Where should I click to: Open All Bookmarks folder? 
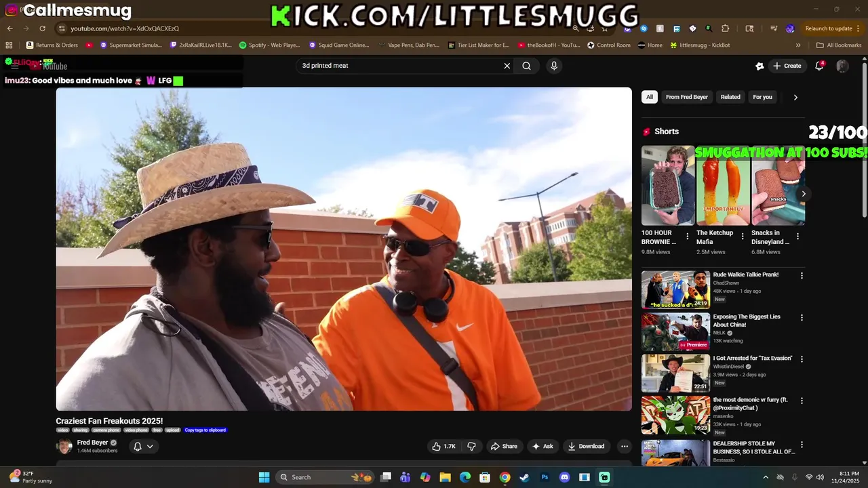[839, 45]
